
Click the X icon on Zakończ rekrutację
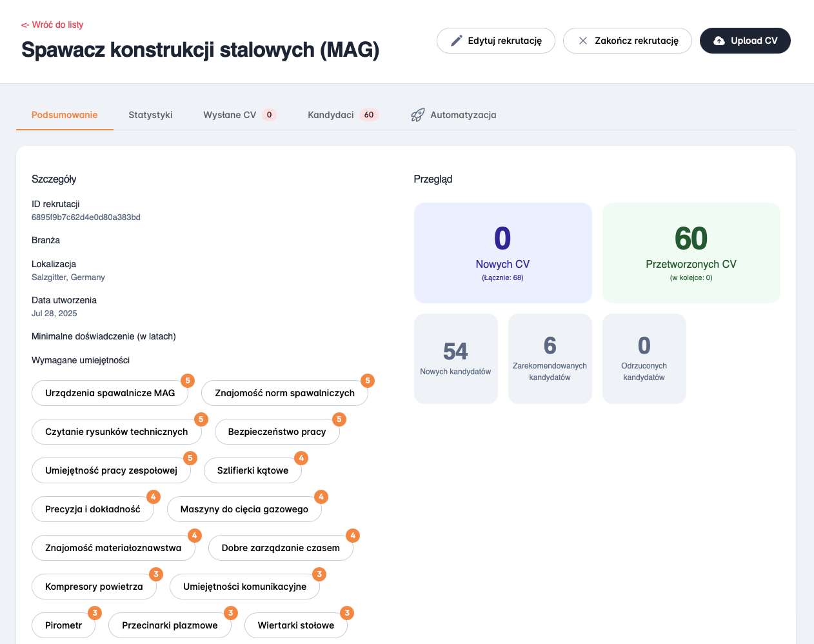tap(583, 41)
